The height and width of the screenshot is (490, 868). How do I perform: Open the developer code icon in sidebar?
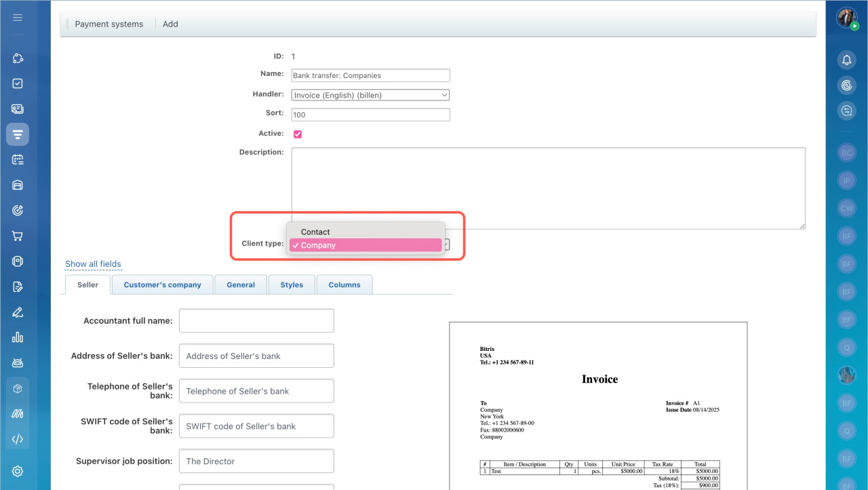pos(18,439)
